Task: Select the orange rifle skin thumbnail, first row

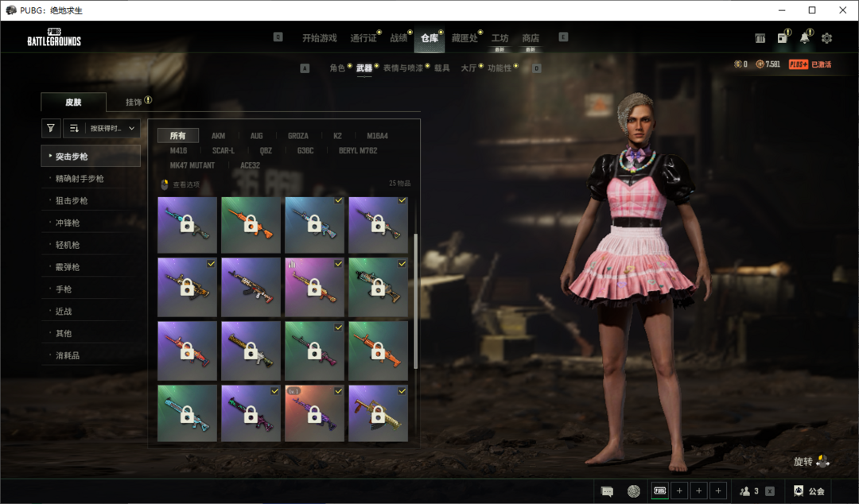Action: coord(251,225)
